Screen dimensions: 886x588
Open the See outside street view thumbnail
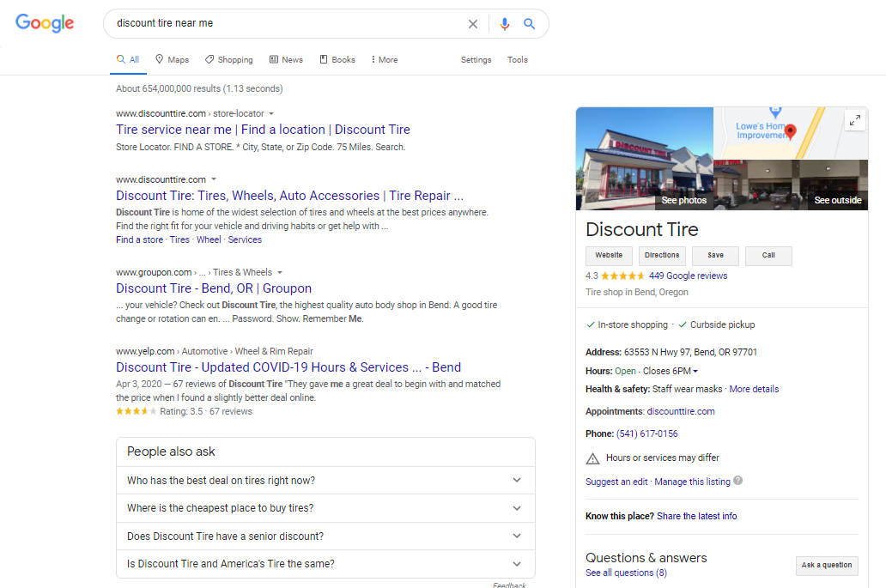791,185
